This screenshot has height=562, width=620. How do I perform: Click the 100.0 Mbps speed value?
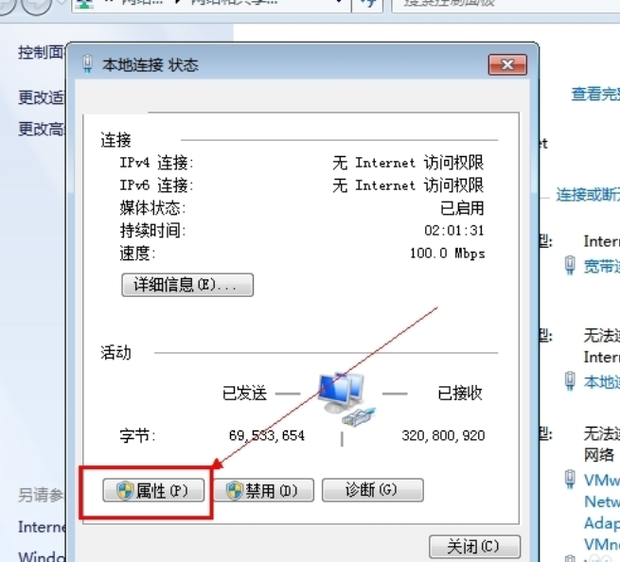click(x=447, y=253)
